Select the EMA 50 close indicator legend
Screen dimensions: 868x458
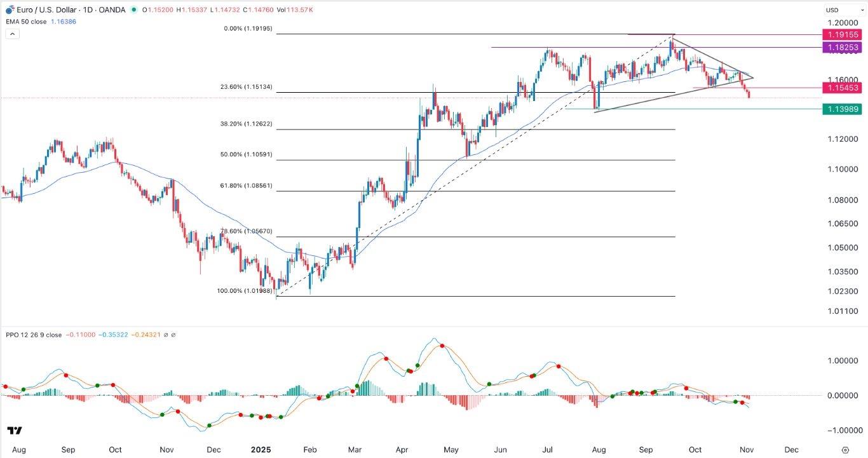pos(28,20)
